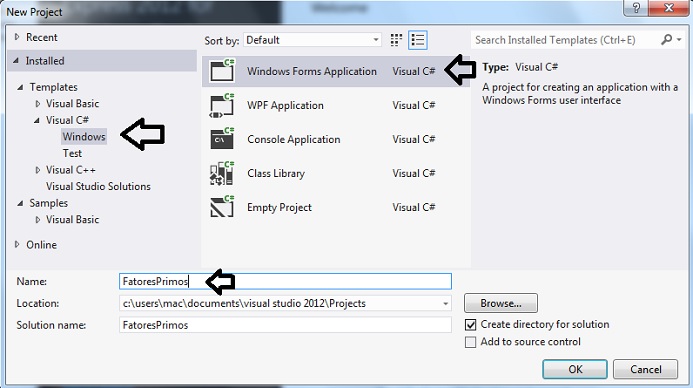The height and width of the screenshot is (388, 693).
Task: Focus the Search Installed Templates box
Action: click(x=565, y=40)
